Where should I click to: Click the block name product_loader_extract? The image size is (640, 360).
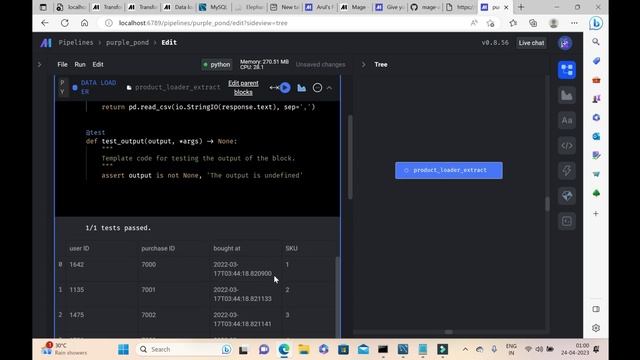[x=178, y=87]
